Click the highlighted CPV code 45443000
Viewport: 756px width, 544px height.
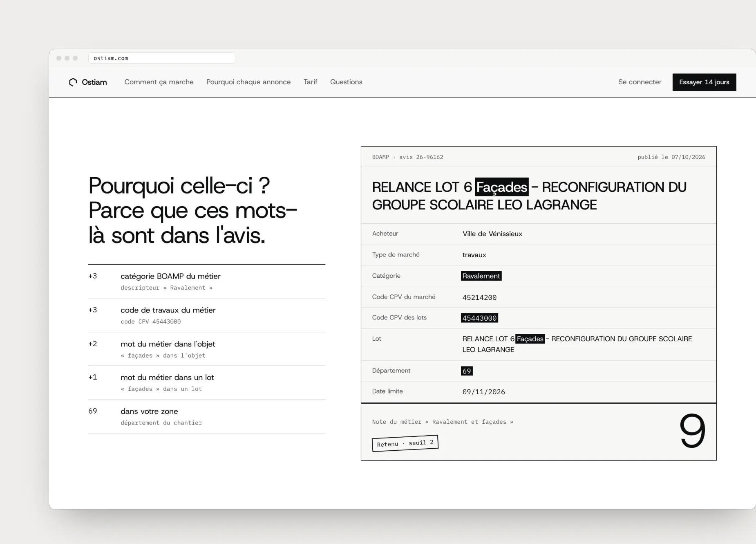tap(479, 318)
